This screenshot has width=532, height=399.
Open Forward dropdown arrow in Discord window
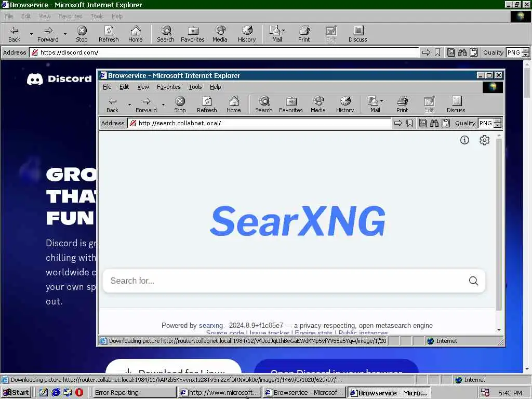point(65,34)
